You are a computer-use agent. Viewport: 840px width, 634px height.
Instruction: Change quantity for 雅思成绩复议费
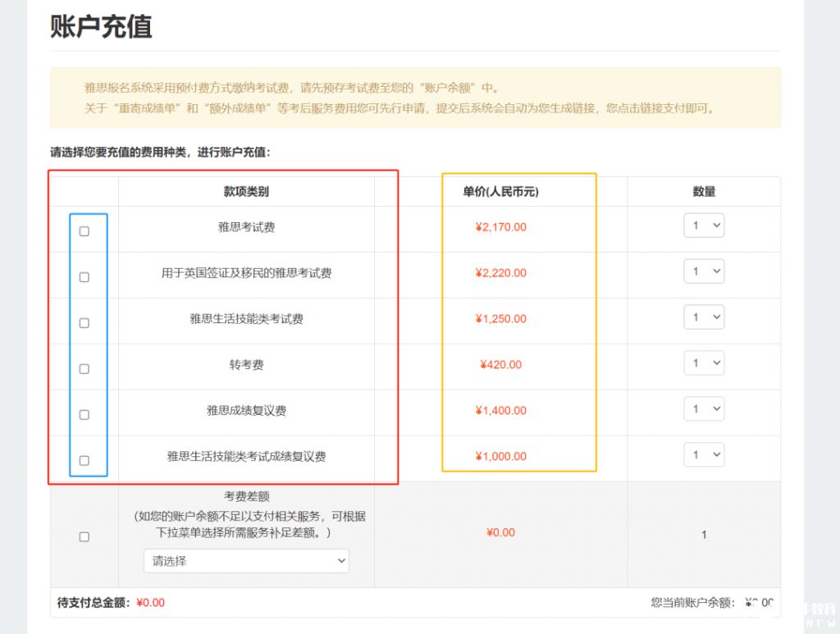coord(704,408)
